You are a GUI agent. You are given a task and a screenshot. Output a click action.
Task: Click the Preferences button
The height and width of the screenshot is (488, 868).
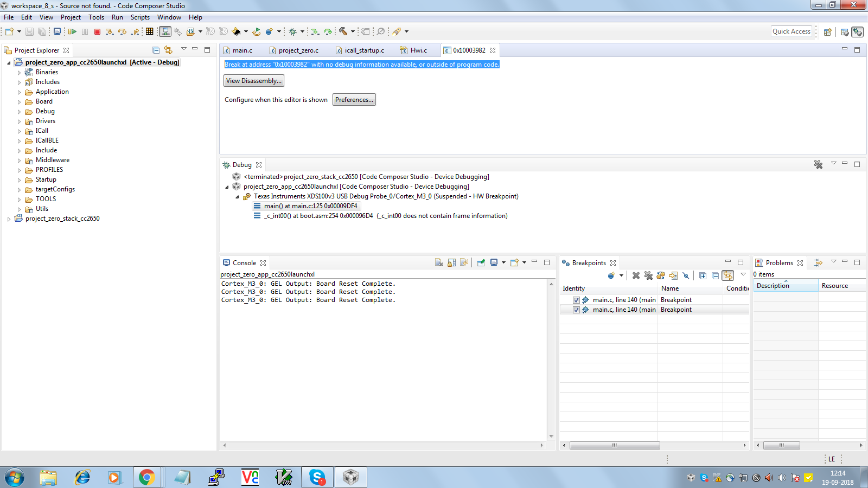pyautogui.click(x=354, y=100)
